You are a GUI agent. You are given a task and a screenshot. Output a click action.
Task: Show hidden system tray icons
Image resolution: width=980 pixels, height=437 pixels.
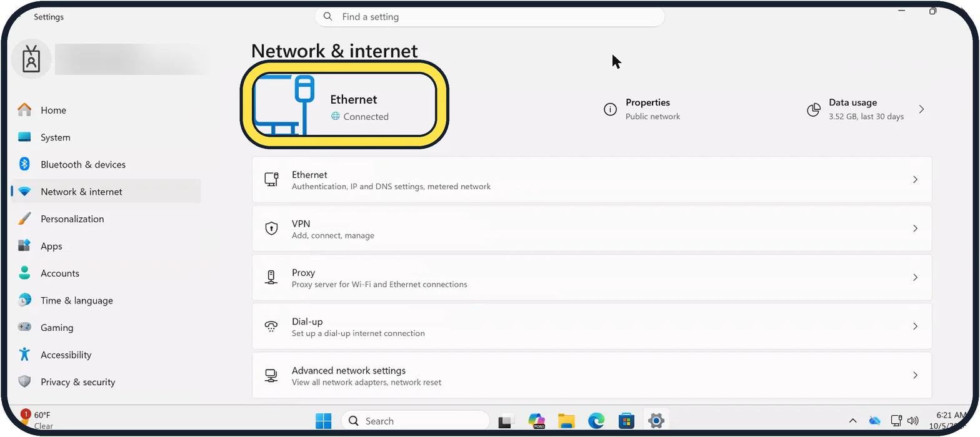852,421
